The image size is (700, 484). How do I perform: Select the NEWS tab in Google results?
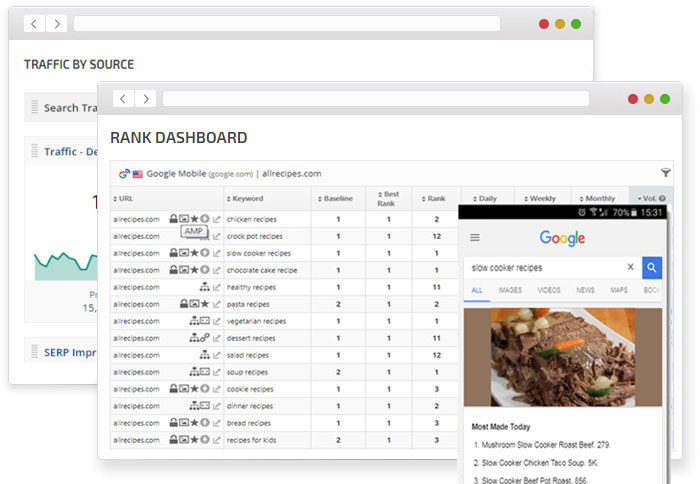(585, 291)
